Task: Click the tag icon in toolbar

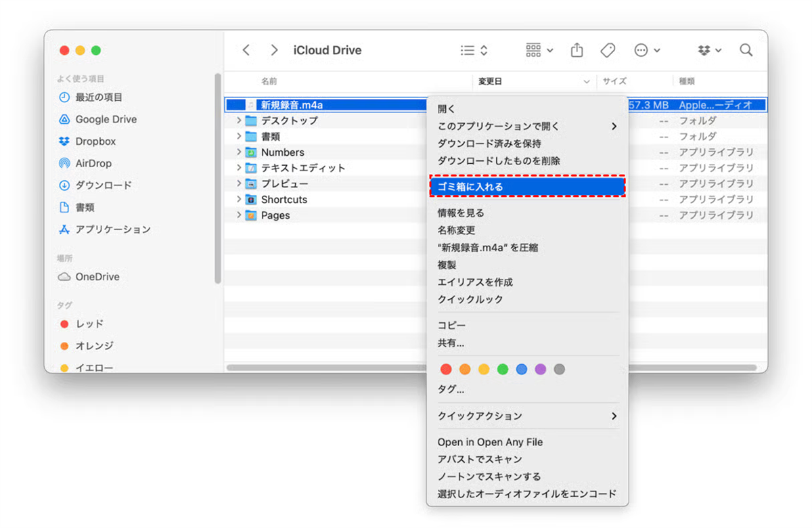Action: click(608, 50)
